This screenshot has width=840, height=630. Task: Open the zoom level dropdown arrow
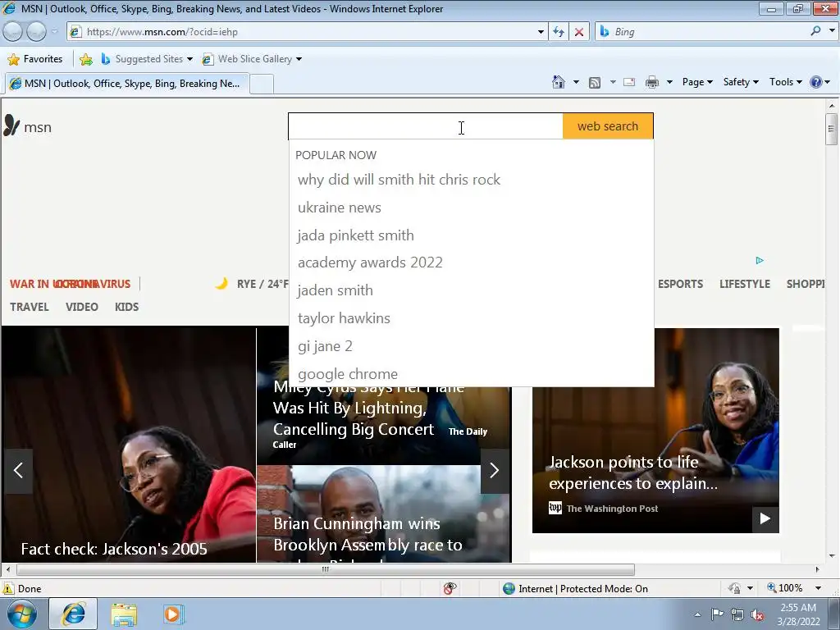click(x=818, y=588)
